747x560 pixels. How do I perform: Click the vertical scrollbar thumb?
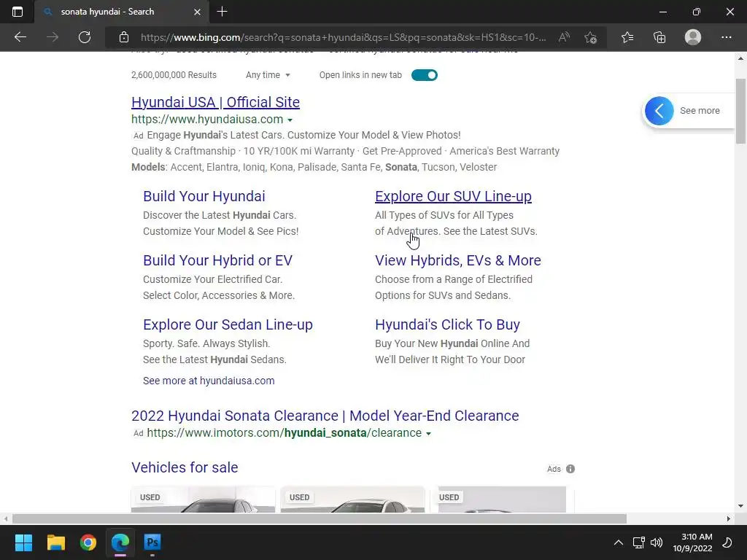click(740, 111)
